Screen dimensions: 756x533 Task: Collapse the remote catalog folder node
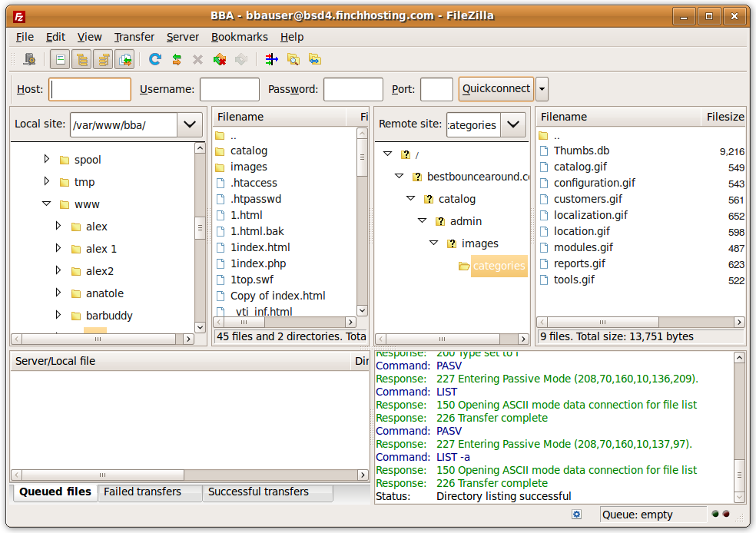[x=410, y=199]
